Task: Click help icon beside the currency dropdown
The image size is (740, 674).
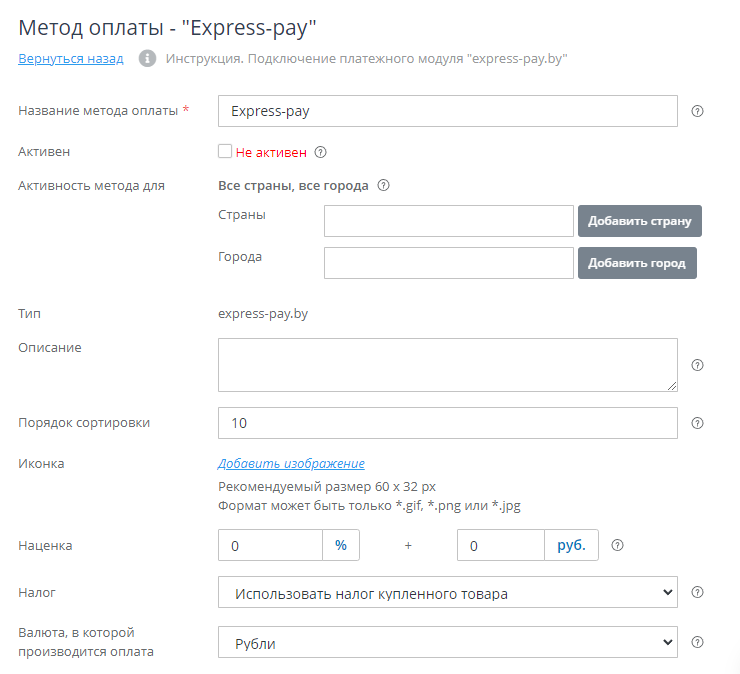Action: pyautogui.click(x=698, y=642)
